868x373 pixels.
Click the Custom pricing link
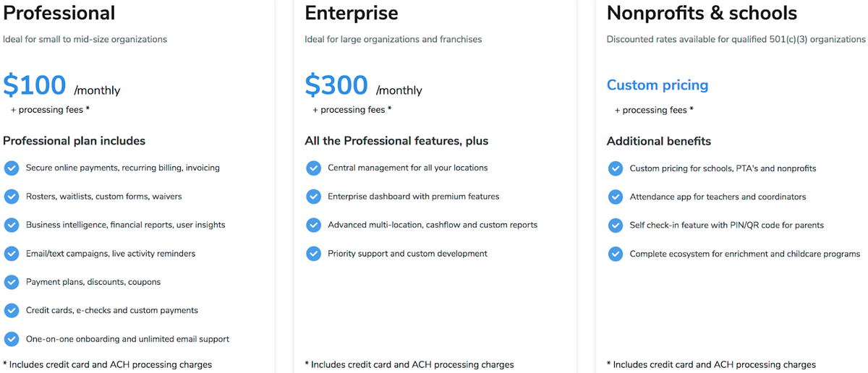pos(657,85)
